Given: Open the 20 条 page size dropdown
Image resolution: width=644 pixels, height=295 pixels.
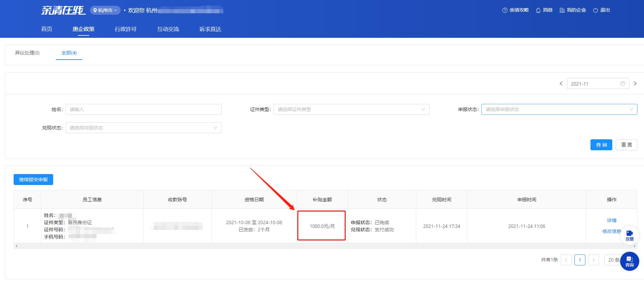Looking at the screenshot, I should 614,260.
